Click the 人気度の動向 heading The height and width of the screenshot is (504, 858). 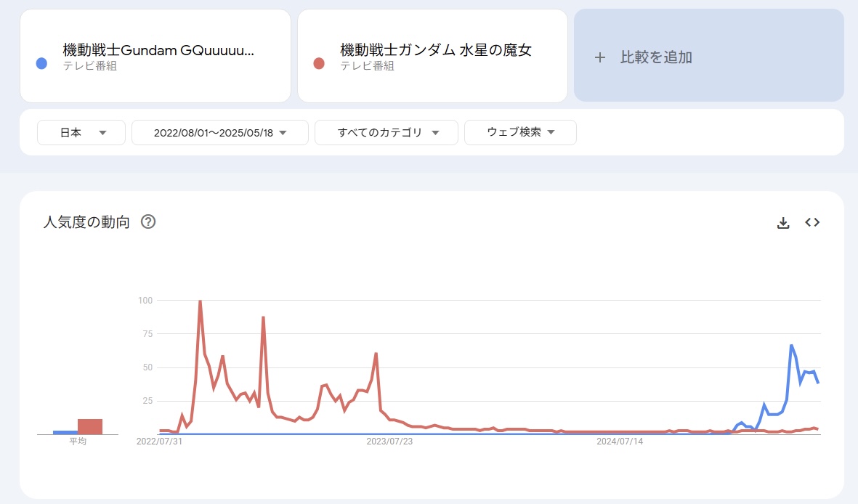(86, 222)
